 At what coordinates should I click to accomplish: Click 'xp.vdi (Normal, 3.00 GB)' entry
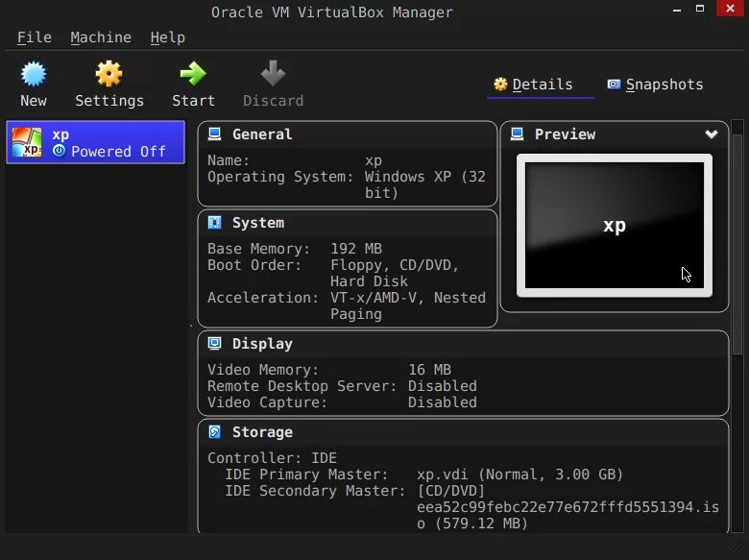pyautogui.click(x=519, y=475)
